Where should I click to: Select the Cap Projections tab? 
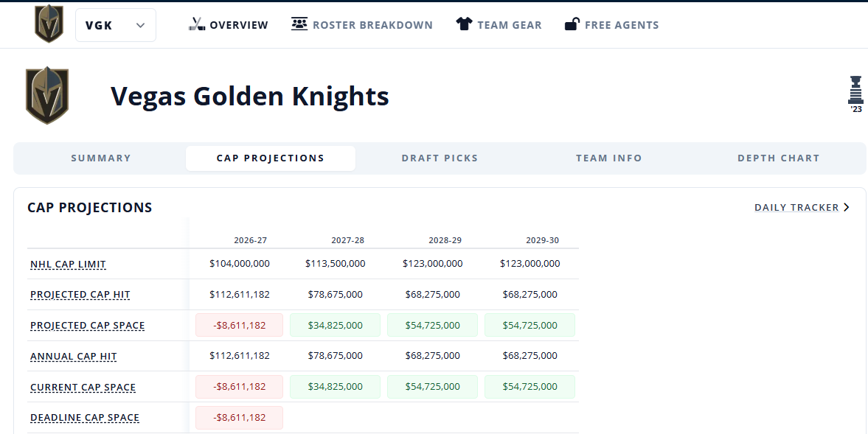[270, 158]
